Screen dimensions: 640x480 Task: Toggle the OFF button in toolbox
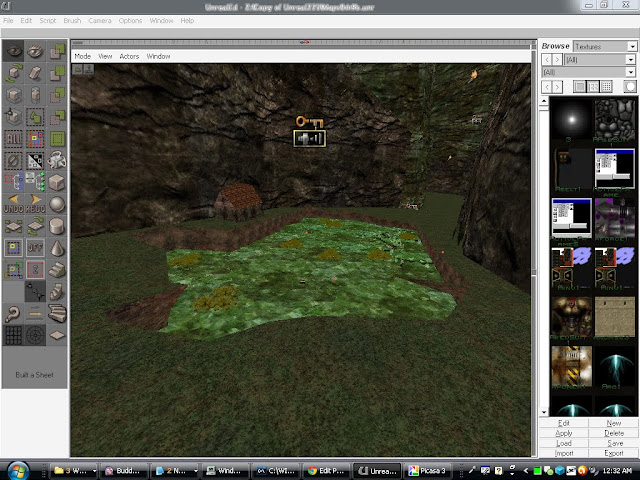35,248
